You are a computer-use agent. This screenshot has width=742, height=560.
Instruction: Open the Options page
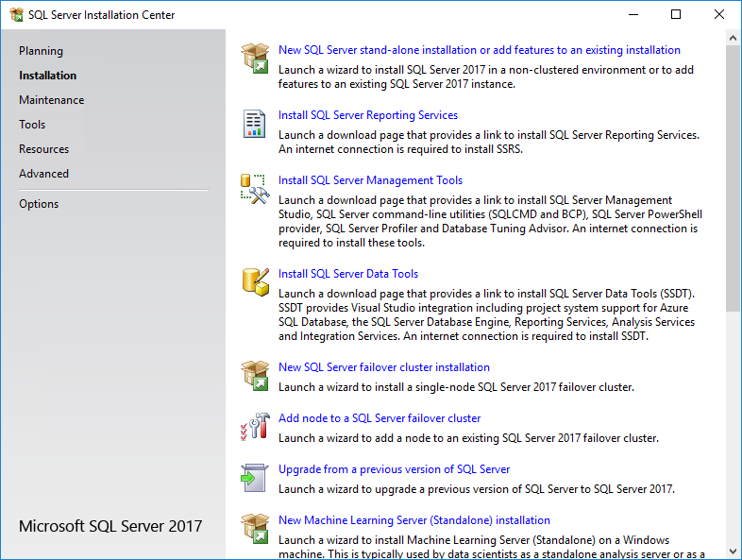pos(39,204)
